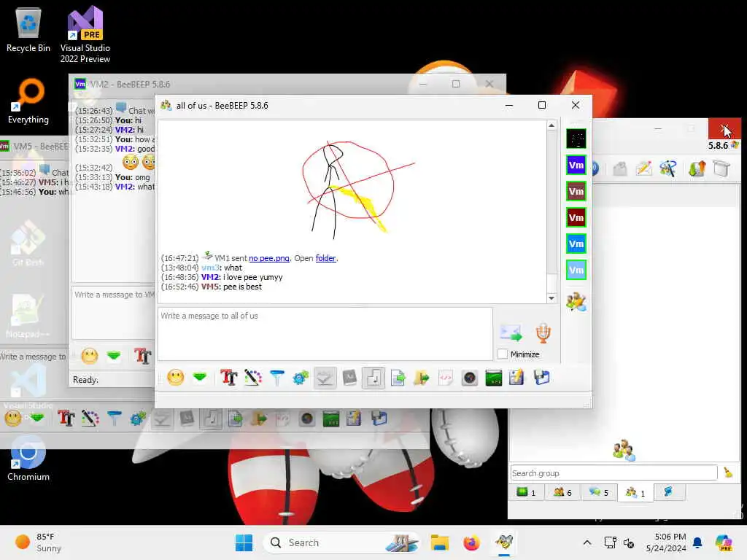Click the code snippet icon in all of us toolbar
Image resolution: width=747 pixels, height=560 pixels.
point(446,378)
